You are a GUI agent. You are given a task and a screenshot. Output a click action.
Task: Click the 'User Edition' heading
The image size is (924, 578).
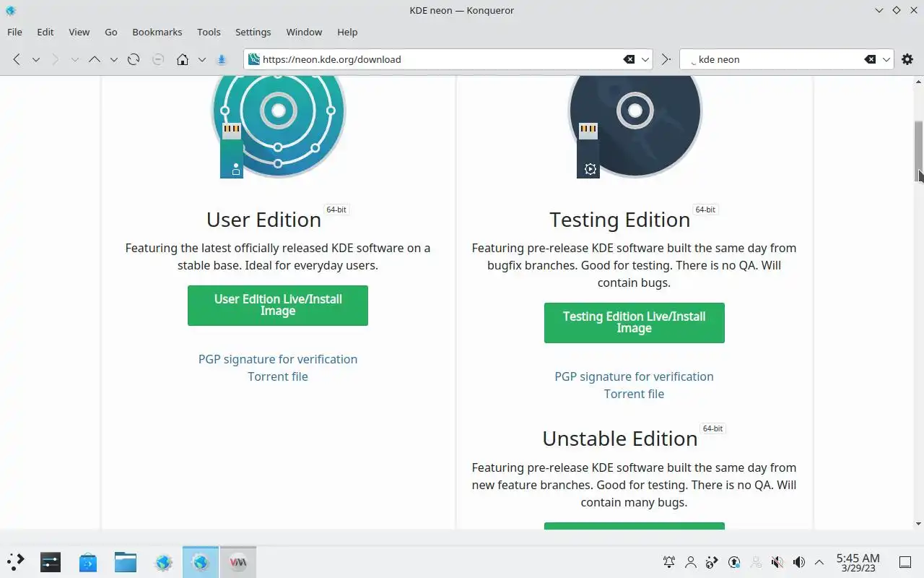tap(263, 220)
